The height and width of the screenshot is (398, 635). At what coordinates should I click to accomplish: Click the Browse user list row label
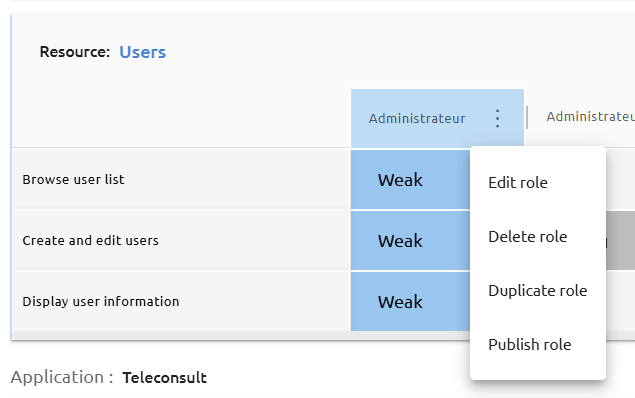coord(73,179)
